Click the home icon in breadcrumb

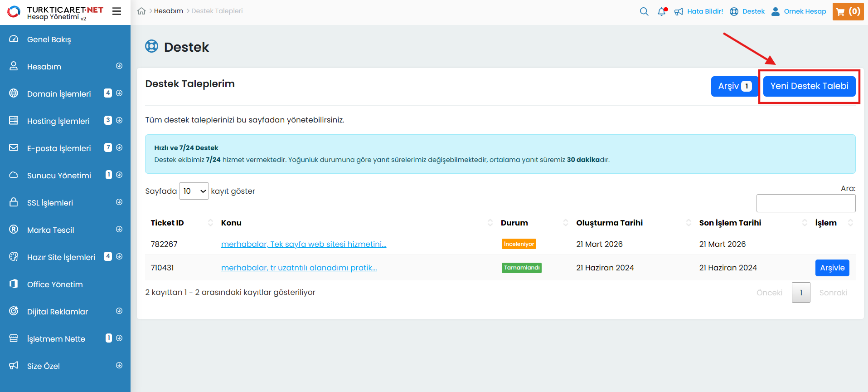(141, 11)
